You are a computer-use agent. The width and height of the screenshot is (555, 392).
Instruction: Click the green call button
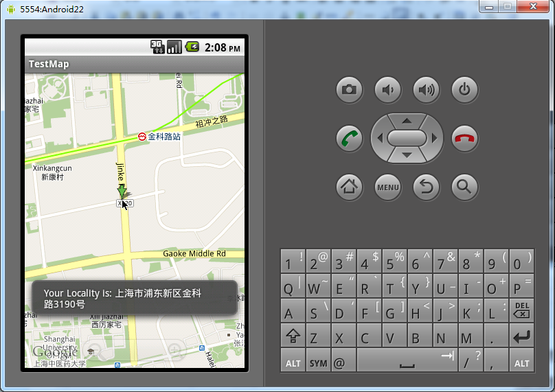tap(349, 138)
